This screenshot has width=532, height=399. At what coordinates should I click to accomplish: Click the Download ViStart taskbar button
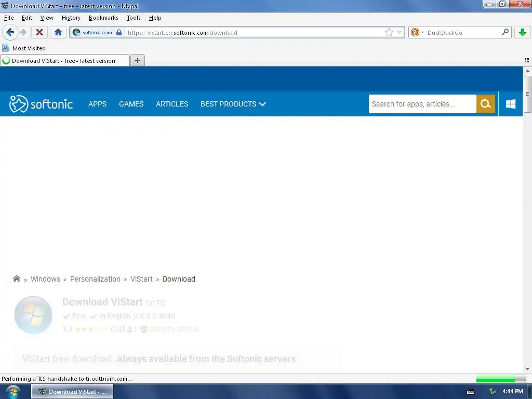72,392
